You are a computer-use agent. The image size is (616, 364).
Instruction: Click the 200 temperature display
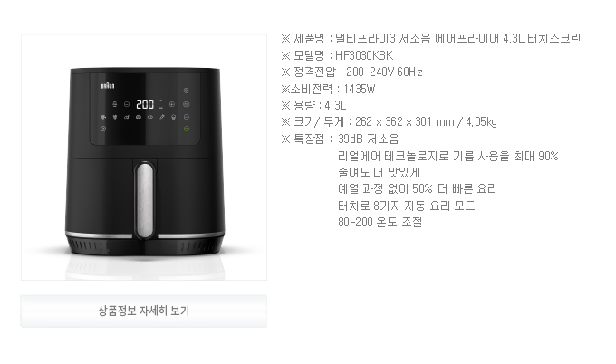pos(145,104)
